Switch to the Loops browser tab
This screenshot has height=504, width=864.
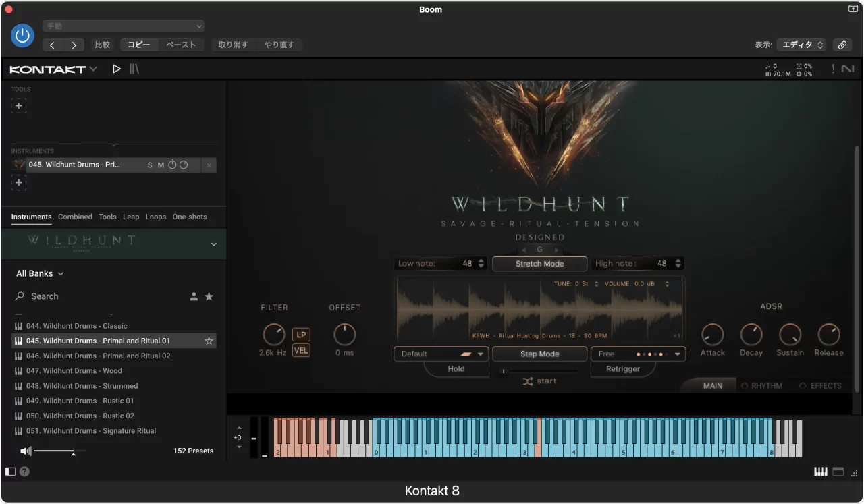[156, 217]
